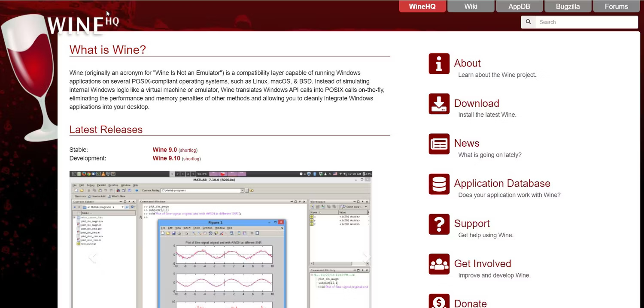This screenshot has height=308, width=644.
Task: Click the MATLAB screenshot image
Action: pyautogui.click(x=221, y=239)
